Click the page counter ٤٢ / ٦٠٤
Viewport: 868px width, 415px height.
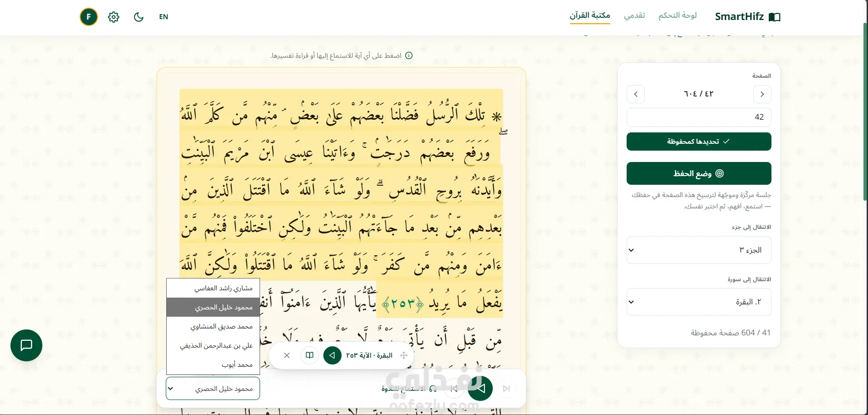699,94
